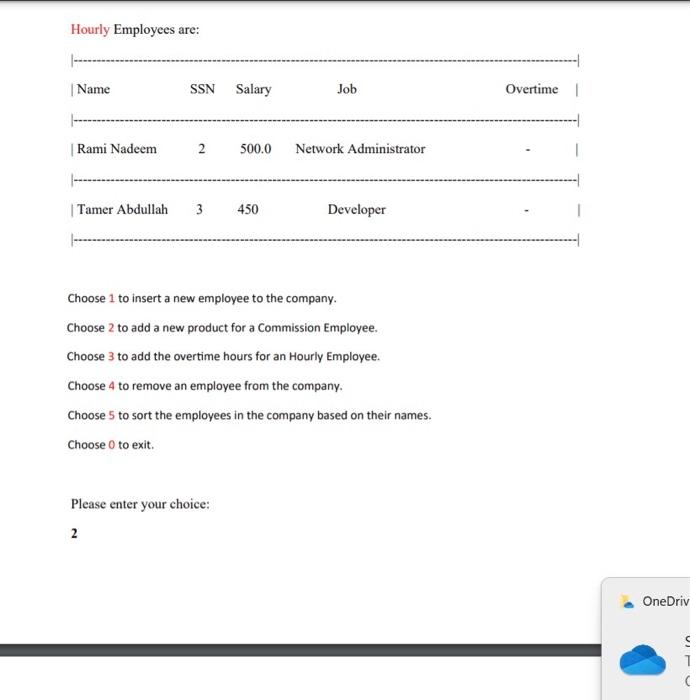Click overtime dash in Tamer Abdullah row

click(527, 210)
